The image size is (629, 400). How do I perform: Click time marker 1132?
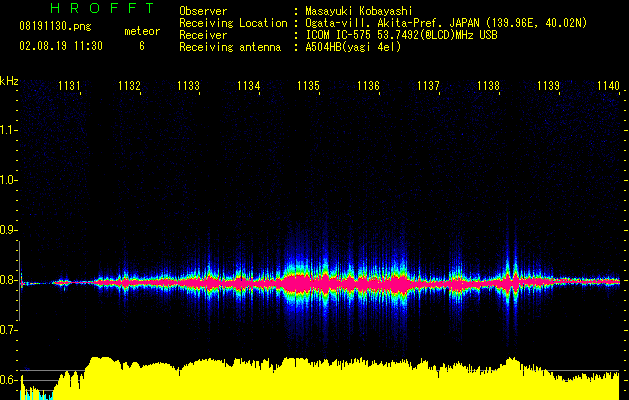tap(129, 86)
